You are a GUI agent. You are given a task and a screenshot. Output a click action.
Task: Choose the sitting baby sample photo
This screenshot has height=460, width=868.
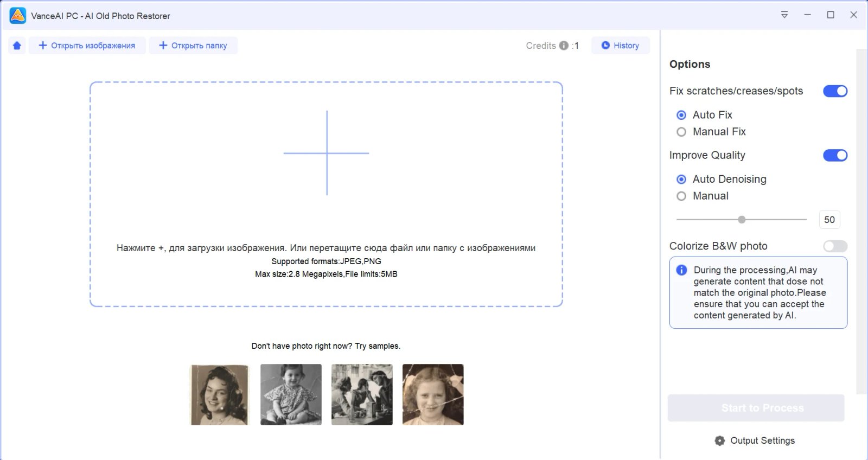point(291,394)
